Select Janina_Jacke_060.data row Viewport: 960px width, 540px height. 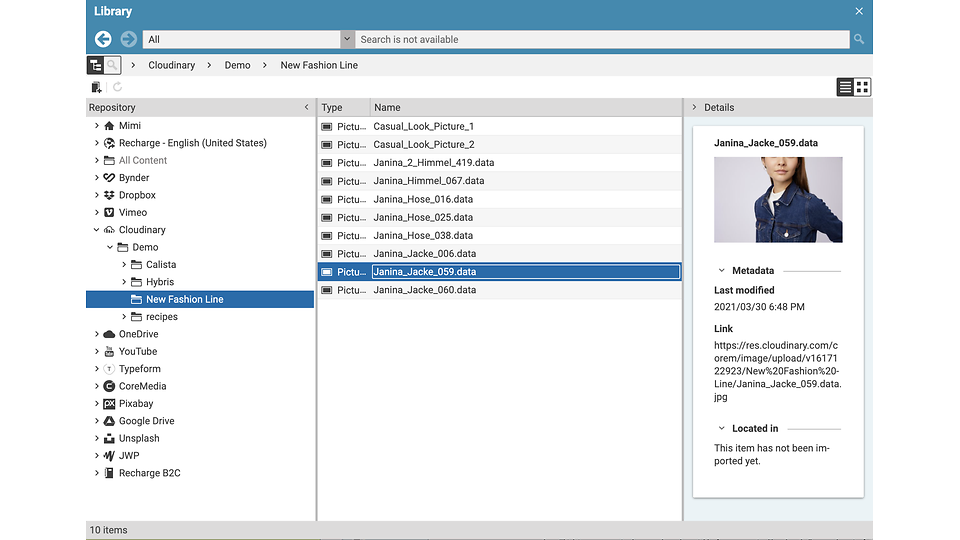[500, 290]
